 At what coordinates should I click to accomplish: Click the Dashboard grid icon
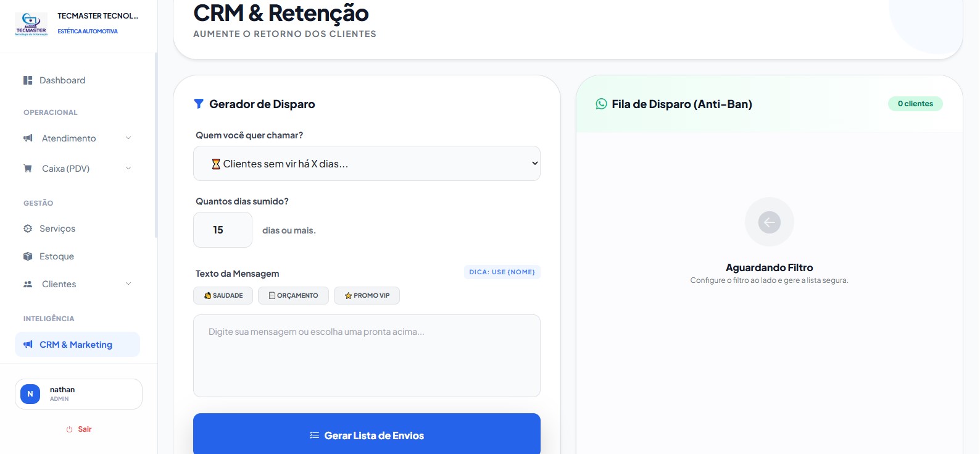(28, 80)
